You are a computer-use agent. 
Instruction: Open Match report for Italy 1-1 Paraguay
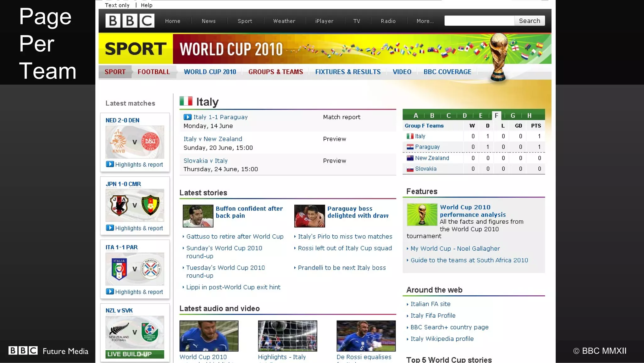click(x=341, y=117)
